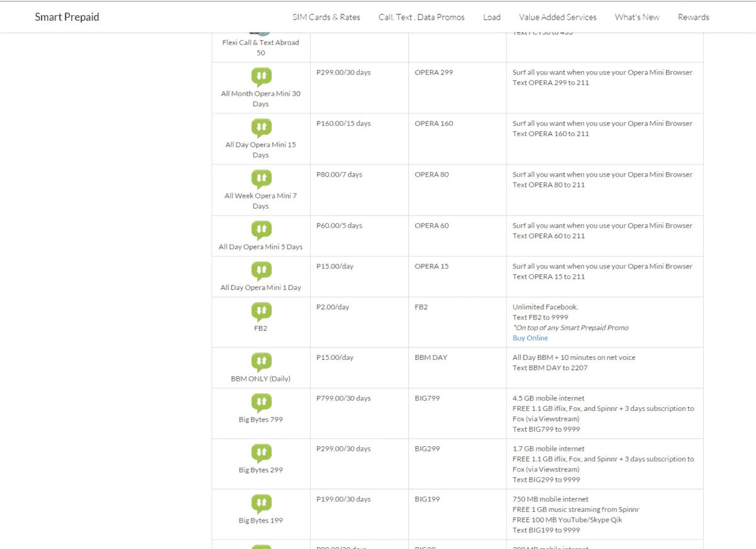
Task: Click the BBM ONLY (Daily) icon
Action: tap(261, 362)
